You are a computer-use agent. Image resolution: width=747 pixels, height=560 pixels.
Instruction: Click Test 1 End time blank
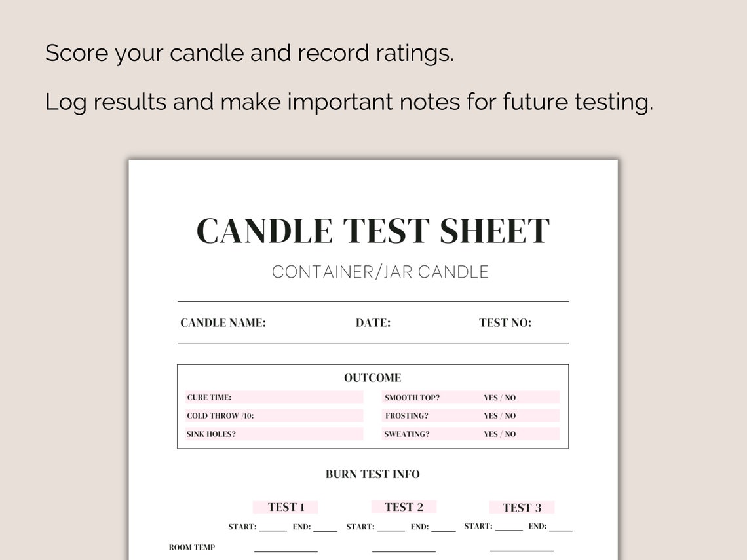325,528
